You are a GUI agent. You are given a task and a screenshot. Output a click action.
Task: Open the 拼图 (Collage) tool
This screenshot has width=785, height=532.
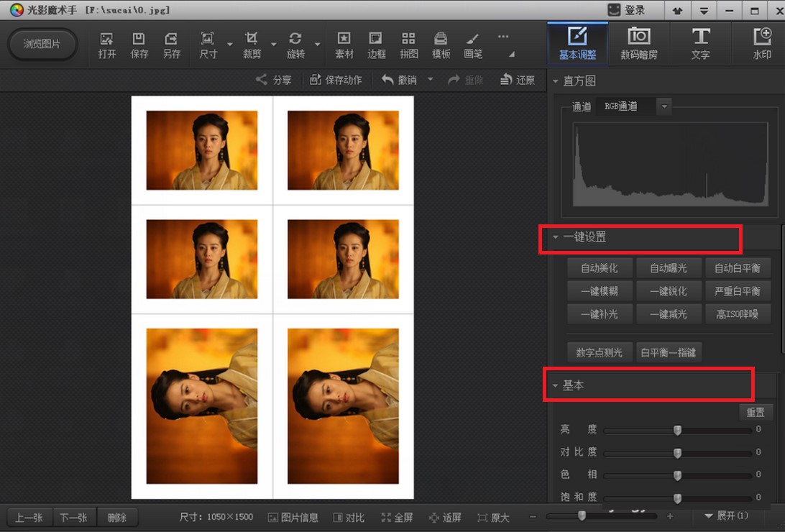point(408,39)
